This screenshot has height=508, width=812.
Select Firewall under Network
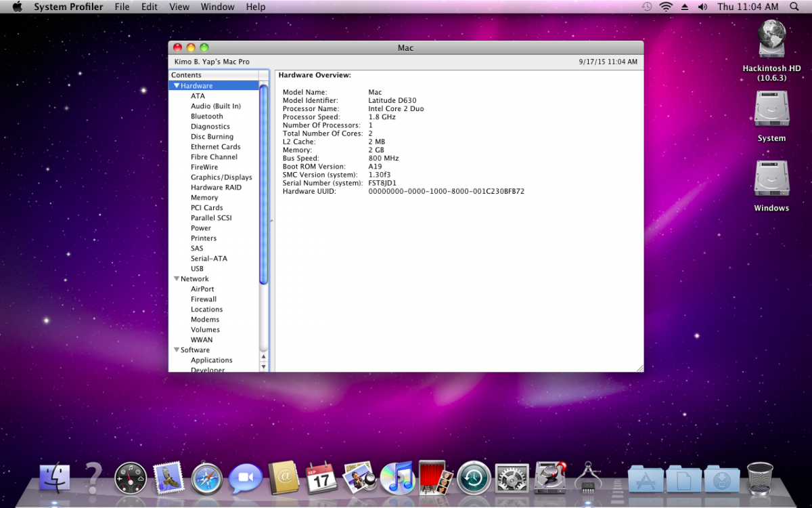coord(204,299)
